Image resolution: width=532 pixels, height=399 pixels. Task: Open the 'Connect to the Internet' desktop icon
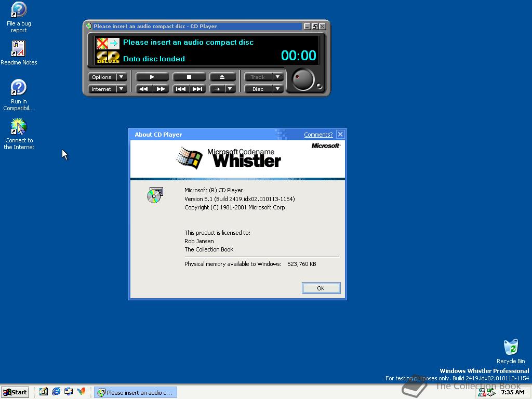(19, 134)
